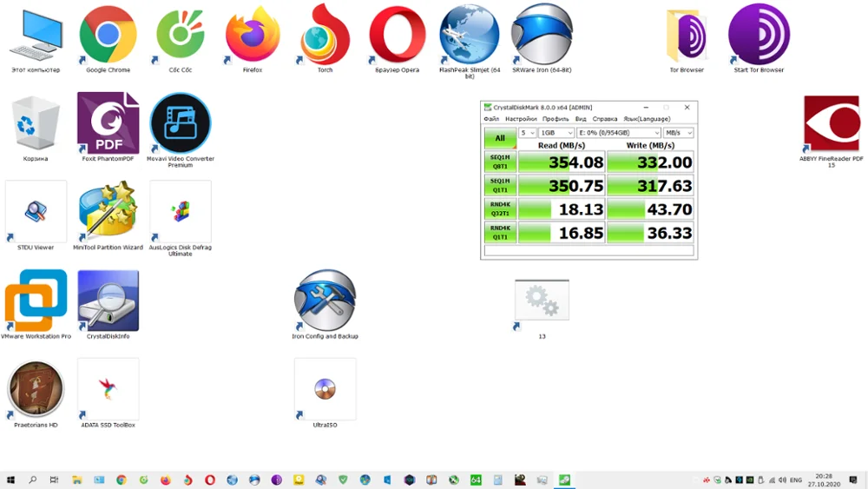Select the 350.75 read result value

pos(562,186)
